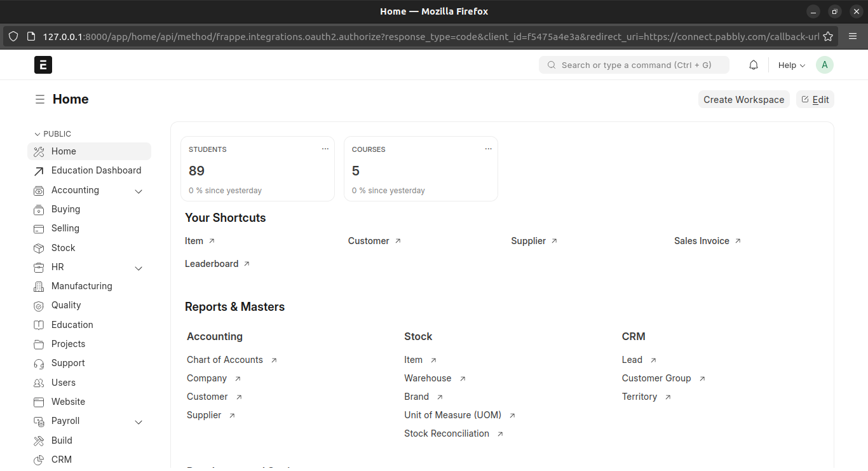Click the Users people icon
The width and height of the screenshot is (868, 471).
pyautogui.click(x=39, y=383)
